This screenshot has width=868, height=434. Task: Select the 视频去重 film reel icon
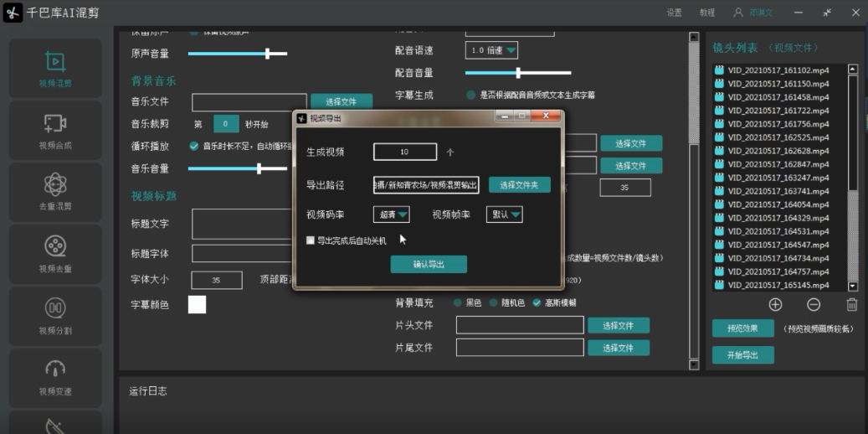[x=55, y=252]
